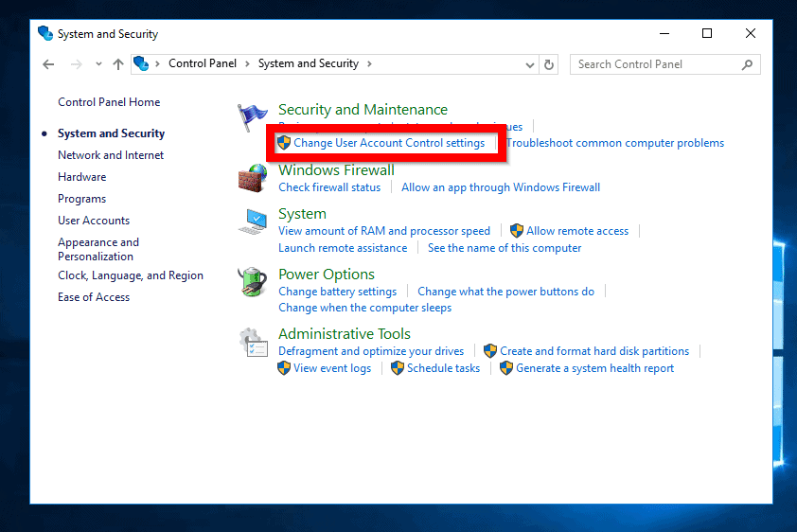Image resolution: width=797 pixels, height=532 pixels.
Task: Open the View event logs link
Action: 332,368
